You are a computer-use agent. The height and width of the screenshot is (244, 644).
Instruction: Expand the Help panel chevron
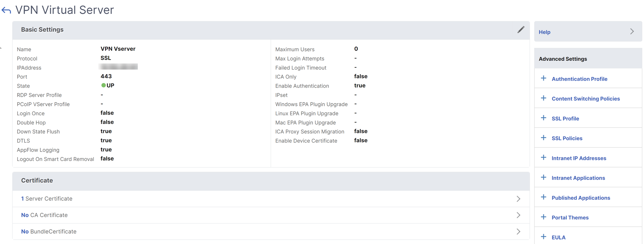632,31
